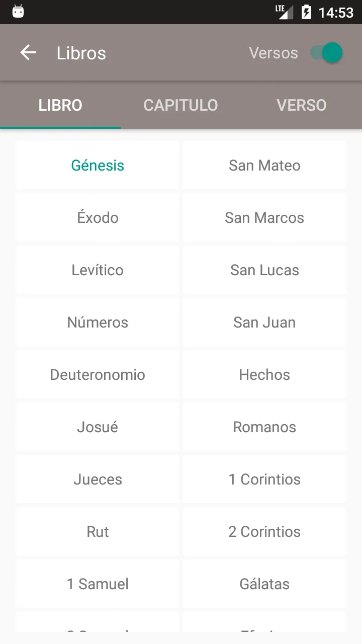The height and width of the screenshot is (644, 362).
Task: Switch to the CAPITULO tab
Action: [x=180, y=105]
